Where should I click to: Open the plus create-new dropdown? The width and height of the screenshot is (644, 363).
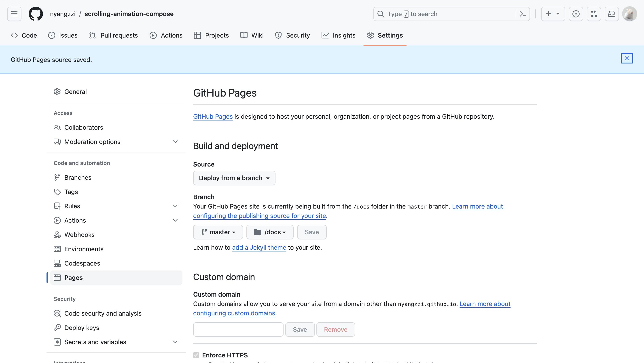(x=553, y=14)
